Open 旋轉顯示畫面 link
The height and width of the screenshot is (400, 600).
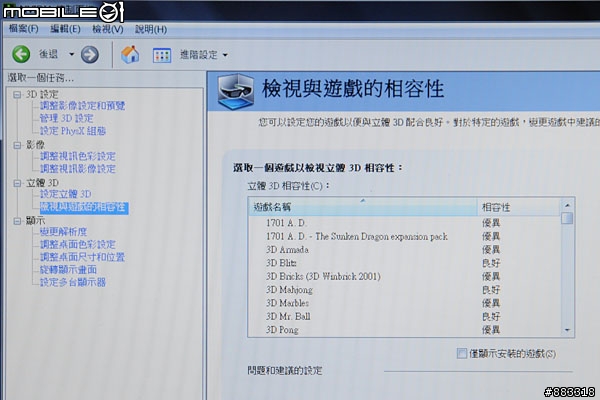coord(68,269)
